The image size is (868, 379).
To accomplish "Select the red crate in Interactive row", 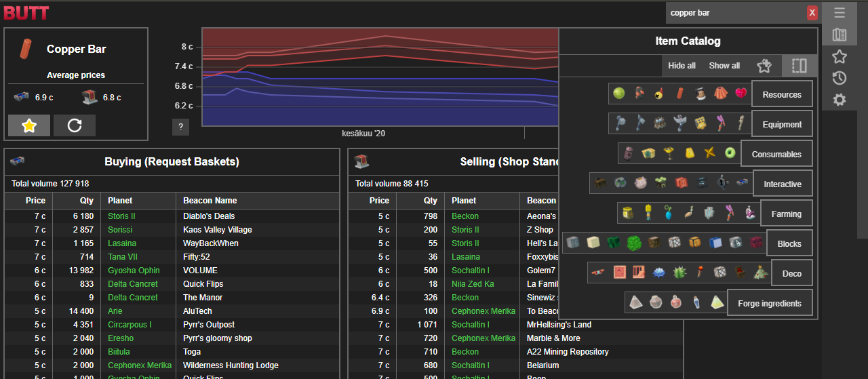I will pos(682,182).
